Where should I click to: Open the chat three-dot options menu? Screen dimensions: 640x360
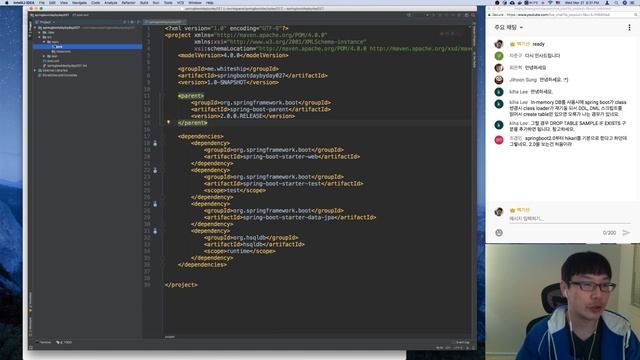click(x=629, y=27)
